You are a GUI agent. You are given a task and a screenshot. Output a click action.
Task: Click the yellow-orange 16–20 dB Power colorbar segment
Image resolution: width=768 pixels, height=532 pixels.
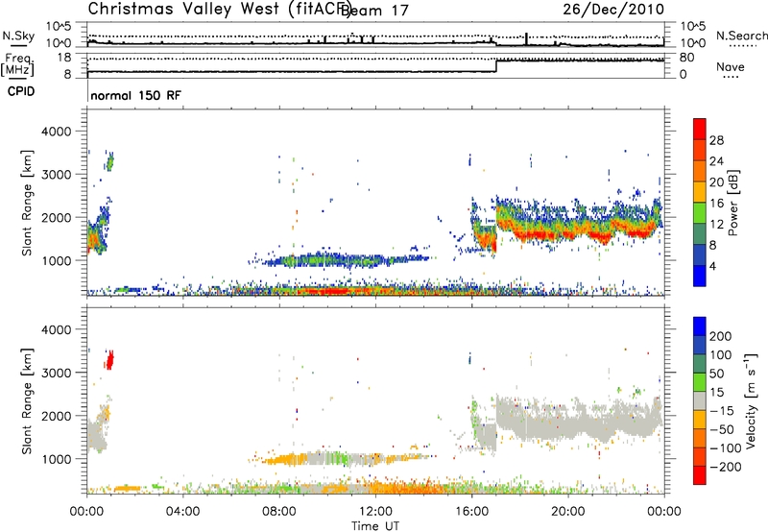tap(700, 191)
